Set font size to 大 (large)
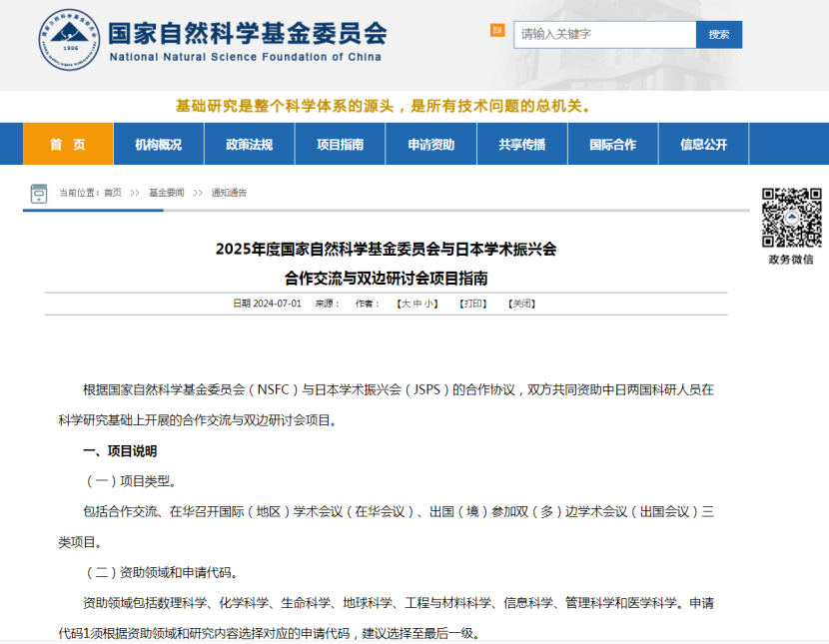This screenshot has height=644, width=829. pos(406,304)
